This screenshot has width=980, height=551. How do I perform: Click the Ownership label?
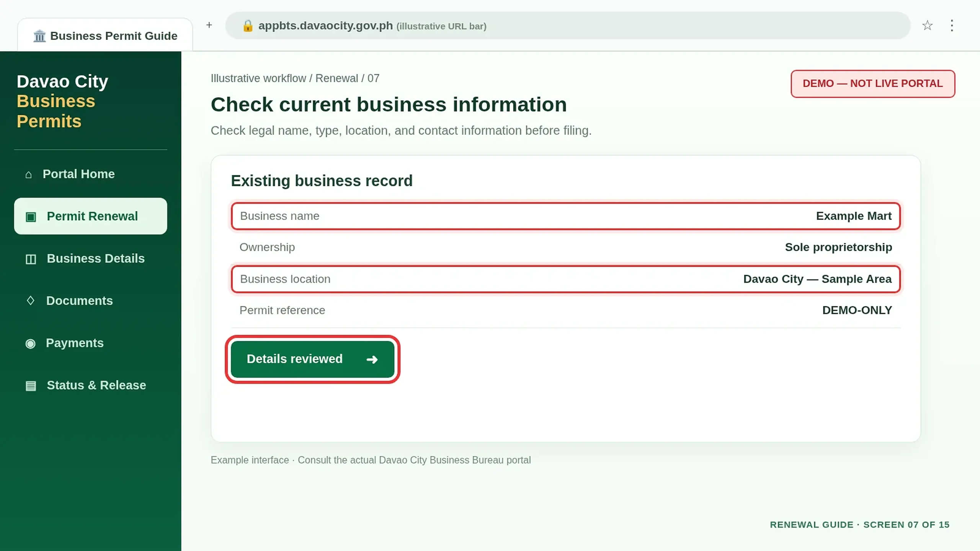coord(267,248)
